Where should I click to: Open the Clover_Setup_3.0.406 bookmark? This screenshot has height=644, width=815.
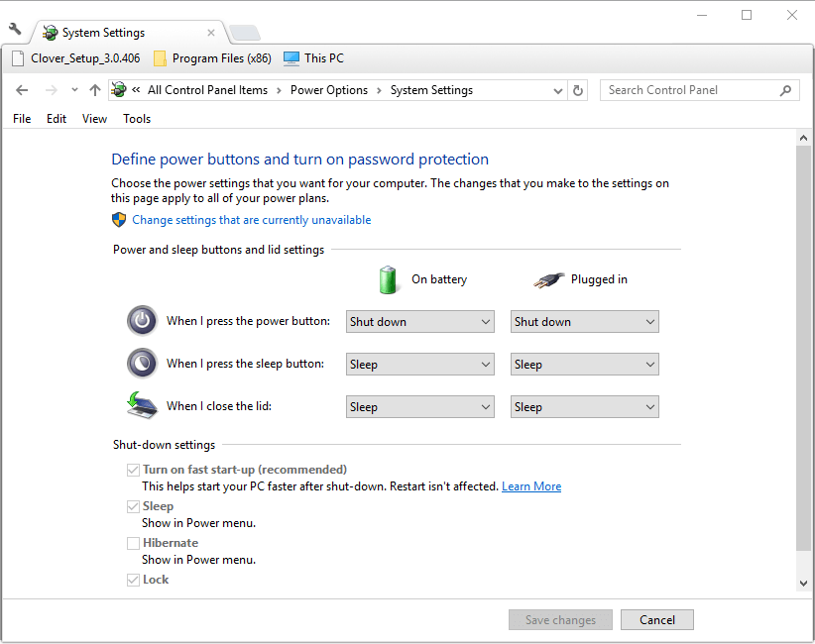pyautogui.click(x=76, y=58)
